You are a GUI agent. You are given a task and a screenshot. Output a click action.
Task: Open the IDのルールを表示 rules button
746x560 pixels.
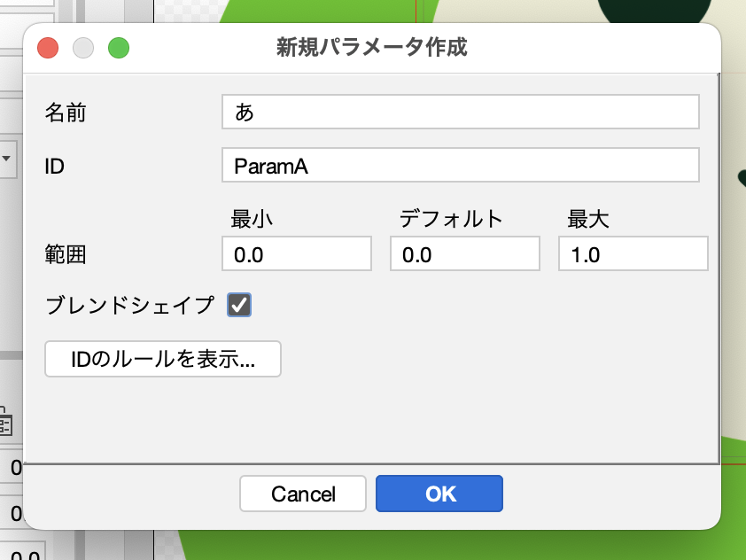click(163, 359)
